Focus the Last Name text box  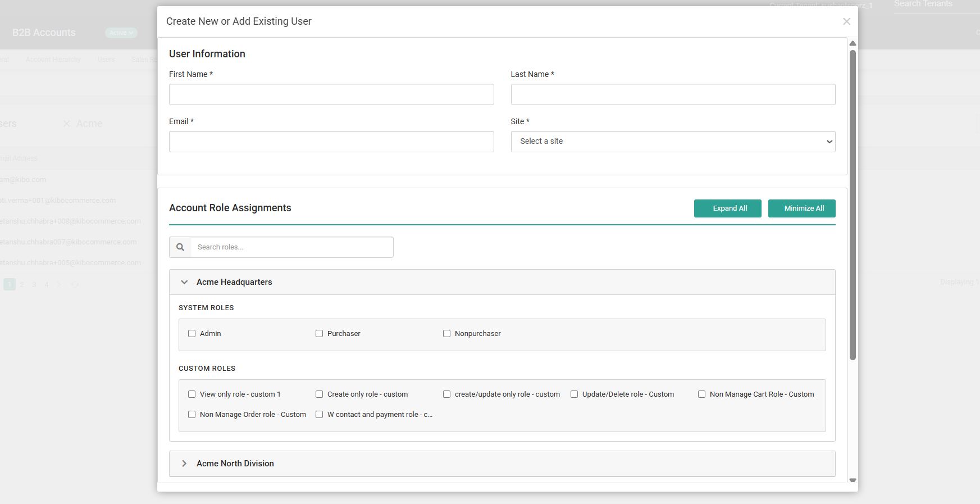673,94
